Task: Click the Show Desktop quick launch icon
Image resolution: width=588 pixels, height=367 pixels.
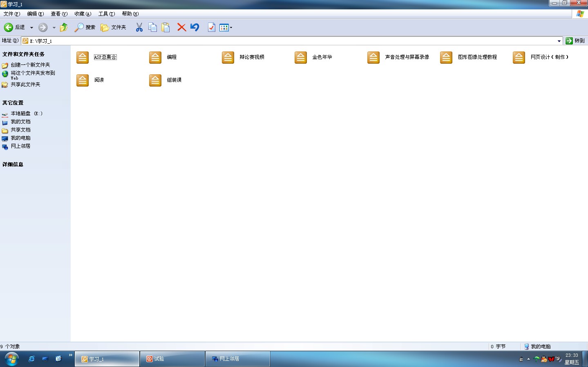Action: 45,359
